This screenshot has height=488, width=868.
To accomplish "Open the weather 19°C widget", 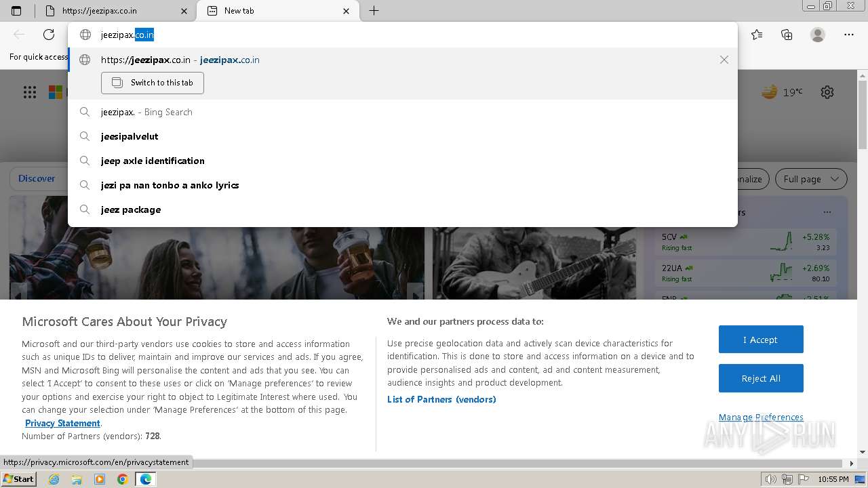I will pyautogui.click(x=782, y=92).
